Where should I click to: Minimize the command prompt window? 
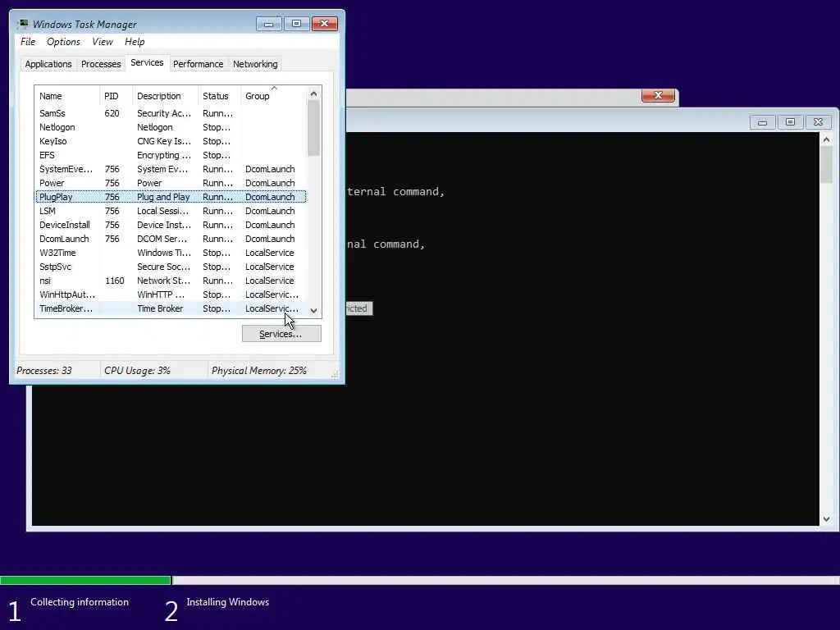[762, 122]
